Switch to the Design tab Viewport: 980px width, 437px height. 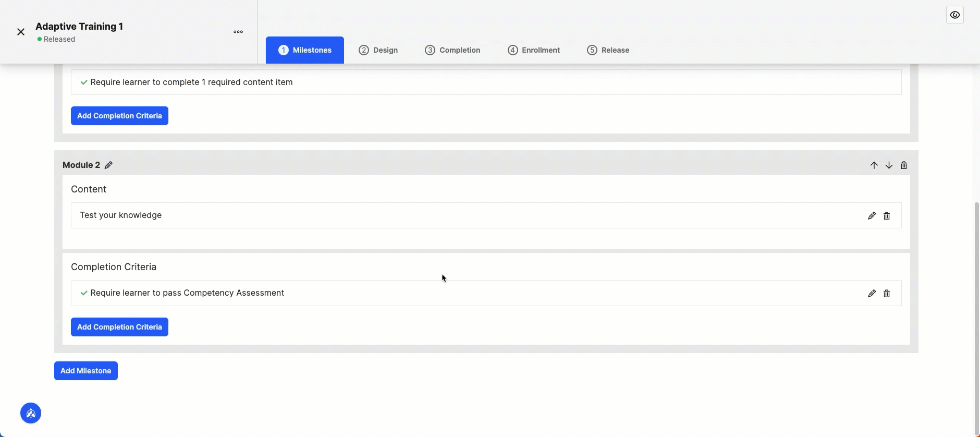(378, 50)
